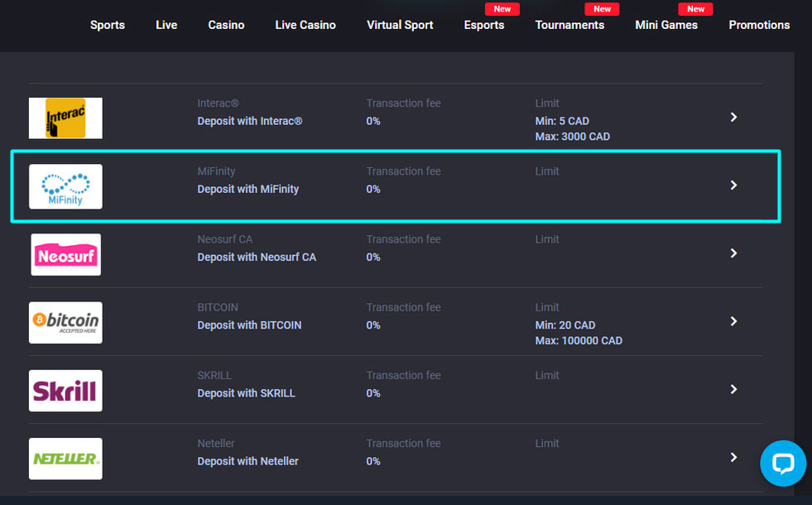The height and width of the screenshot is (505, 812).
Task: Open the Sports menu item
Action: [x=108, y=25]
